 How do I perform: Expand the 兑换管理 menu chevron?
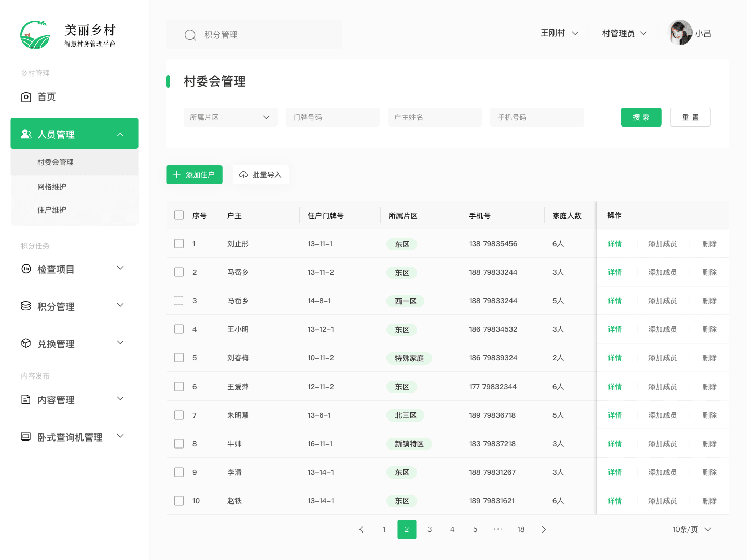[x=120, y=343]
